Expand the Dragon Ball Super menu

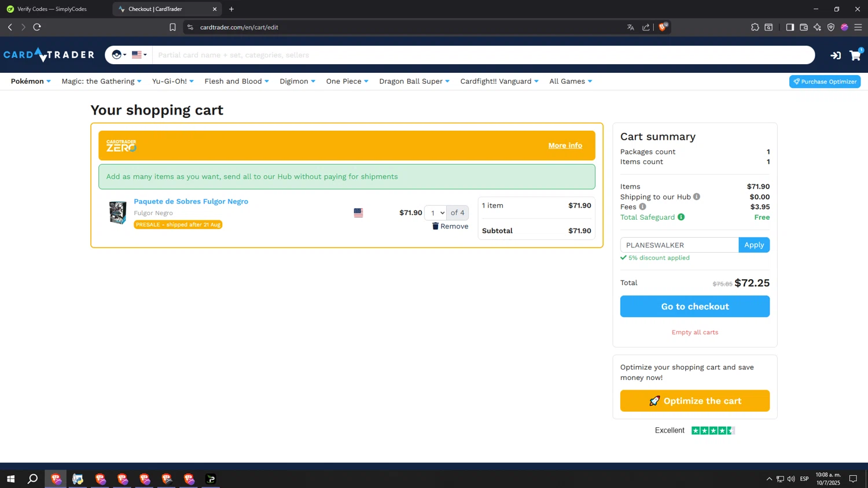click(x=414, y=82)
